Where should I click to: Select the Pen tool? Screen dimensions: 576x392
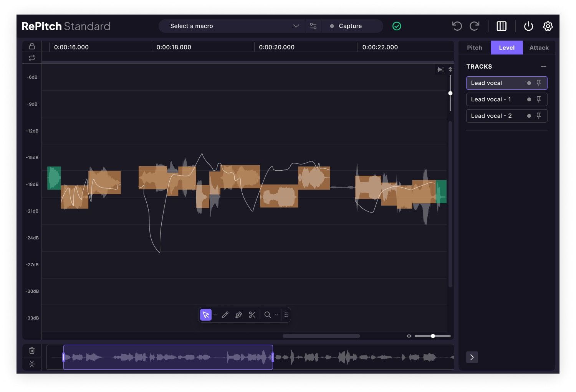239,315
